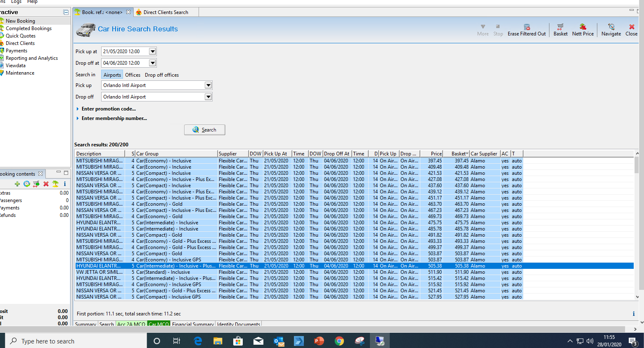The width and height of the screenshot is (644, 348).
Task: Switch to the Direct Clients Search tab
Action: point(166,12)
